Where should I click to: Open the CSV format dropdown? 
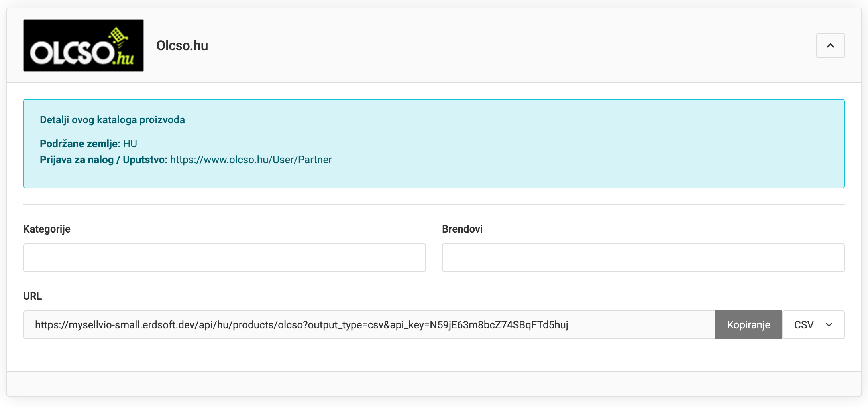pos(813,325)
